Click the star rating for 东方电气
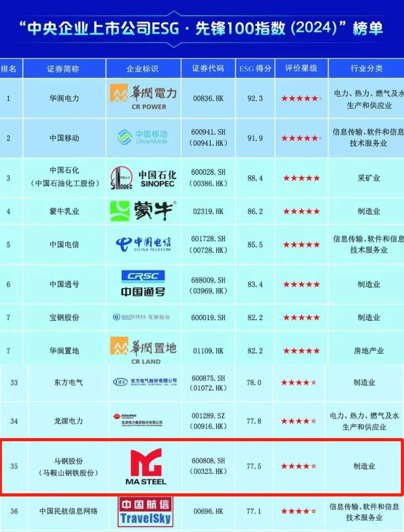This screenshot has height=532, width=404. (x=299, y=382)
